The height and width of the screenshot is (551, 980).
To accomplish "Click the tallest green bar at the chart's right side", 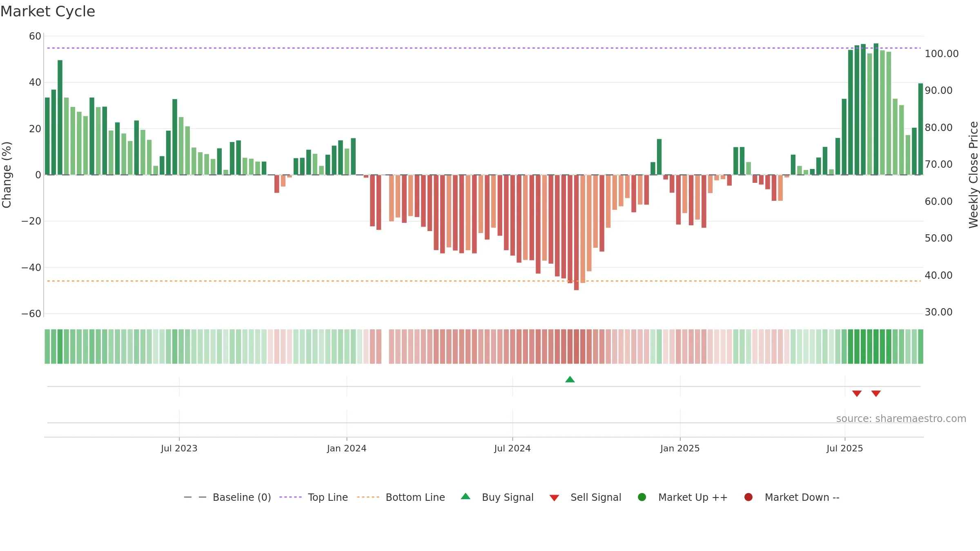I will click(x=876, y=109).
